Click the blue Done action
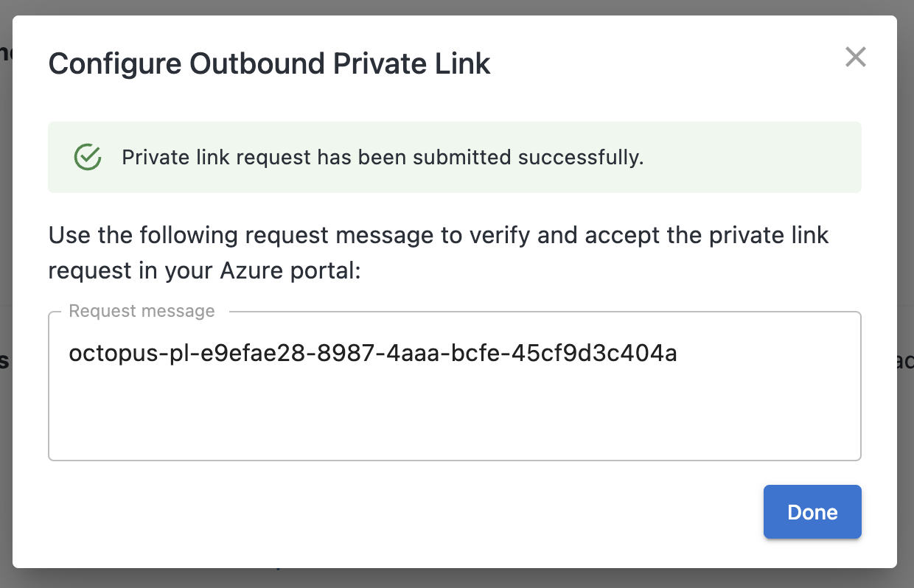This screenshot has width=914, height=588. (812, 511)
